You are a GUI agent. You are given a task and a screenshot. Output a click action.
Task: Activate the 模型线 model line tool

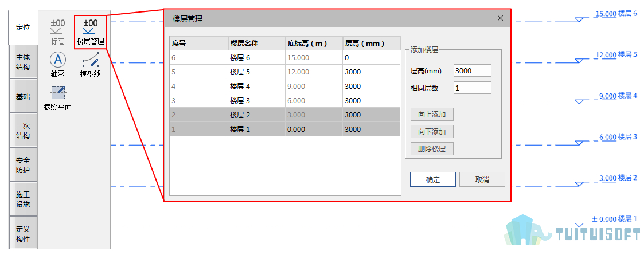[91, 65]
